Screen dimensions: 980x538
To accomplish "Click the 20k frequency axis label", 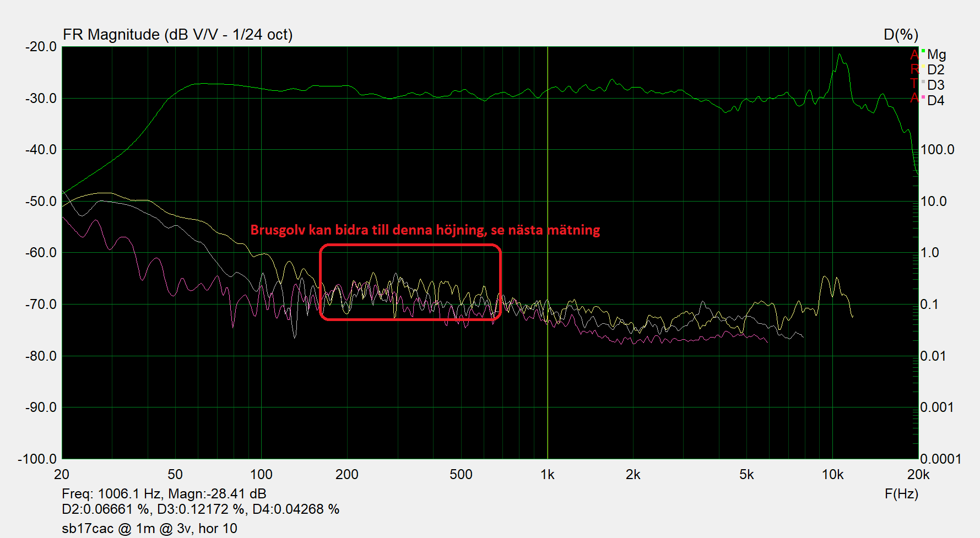I will [918, 475].
